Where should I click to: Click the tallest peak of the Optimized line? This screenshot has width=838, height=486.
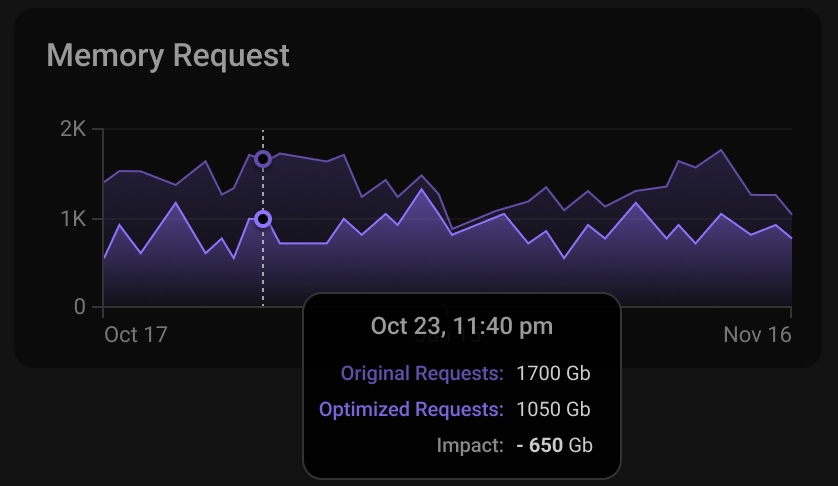point(422,189)
